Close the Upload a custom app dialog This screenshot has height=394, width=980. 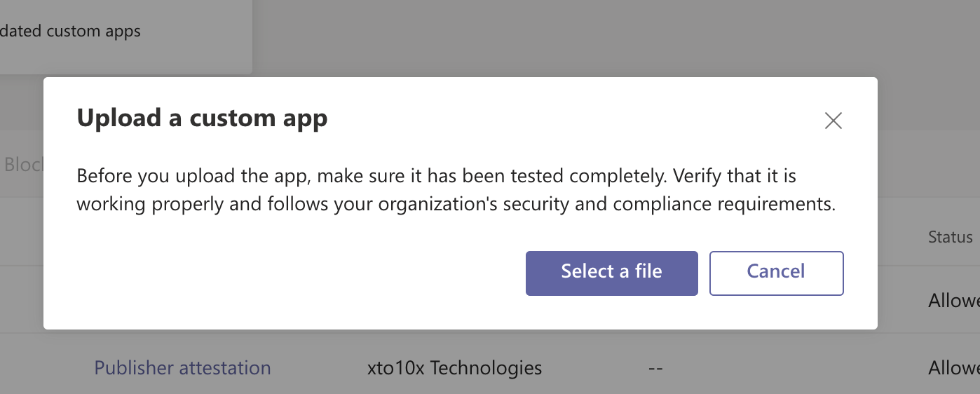tap(833, 121)
